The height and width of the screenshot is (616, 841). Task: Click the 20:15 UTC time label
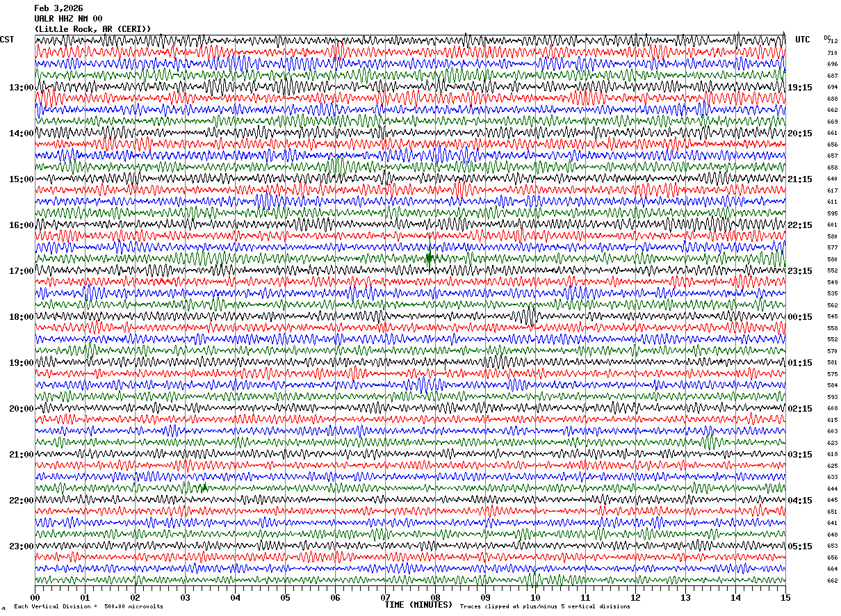point(800,133)
